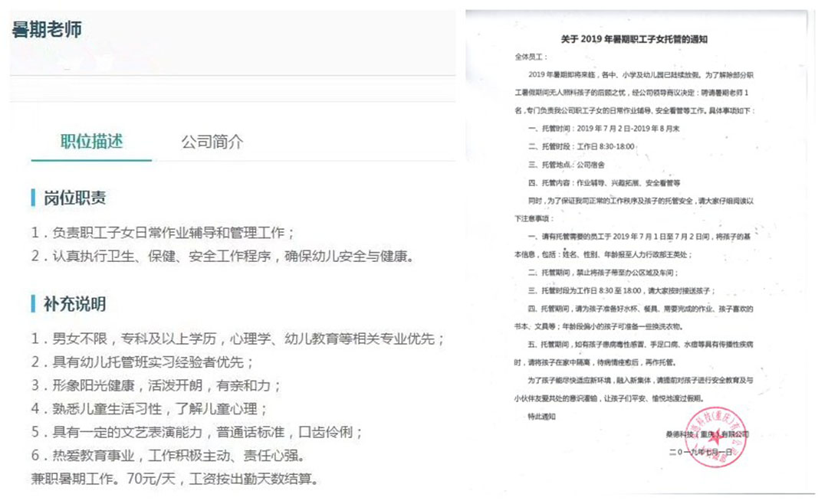Click the 补充说明 section heading
This screenshot has width=828, height=504.
pos(74,304)
